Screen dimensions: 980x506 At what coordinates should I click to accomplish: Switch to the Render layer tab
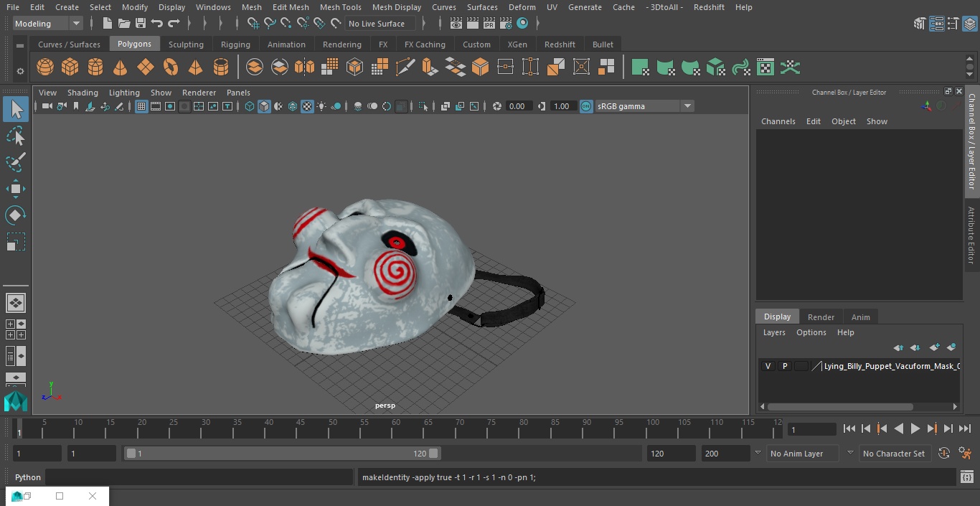click(821, 317)
